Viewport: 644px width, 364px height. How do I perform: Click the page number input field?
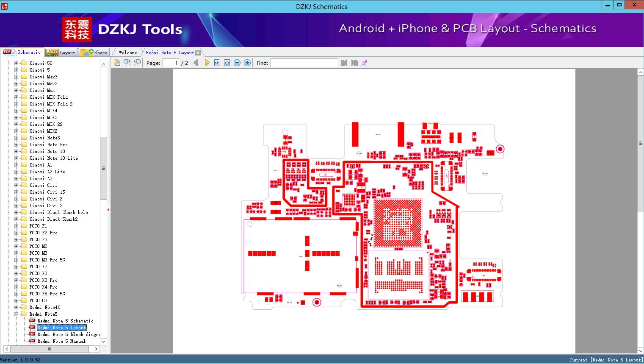click(x=171, y=63)
